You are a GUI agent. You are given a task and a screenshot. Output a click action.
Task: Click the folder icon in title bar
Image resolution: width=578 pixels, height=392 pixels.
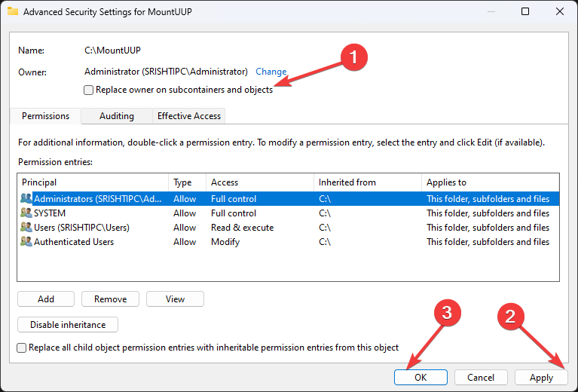[x=13, y=11]
